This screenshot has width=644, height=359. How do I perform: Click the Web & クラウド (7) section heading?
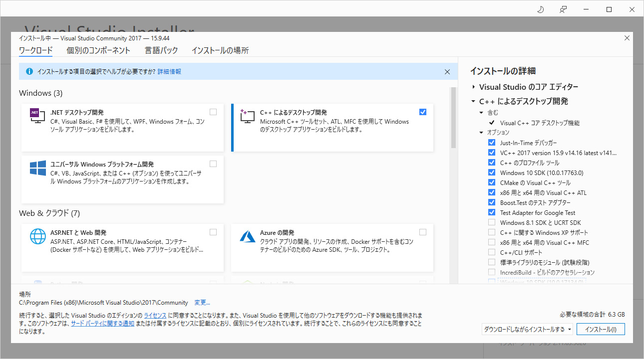49,213
